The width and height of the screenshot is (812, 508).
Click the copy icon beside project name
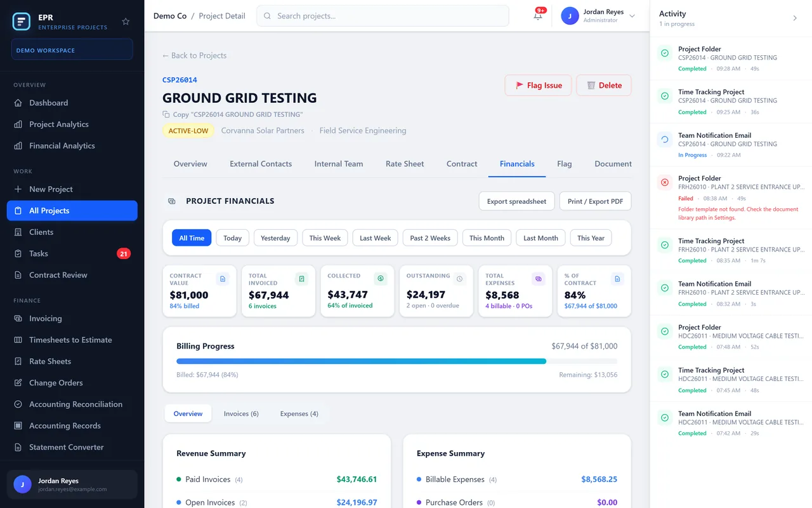coord(166,114)
